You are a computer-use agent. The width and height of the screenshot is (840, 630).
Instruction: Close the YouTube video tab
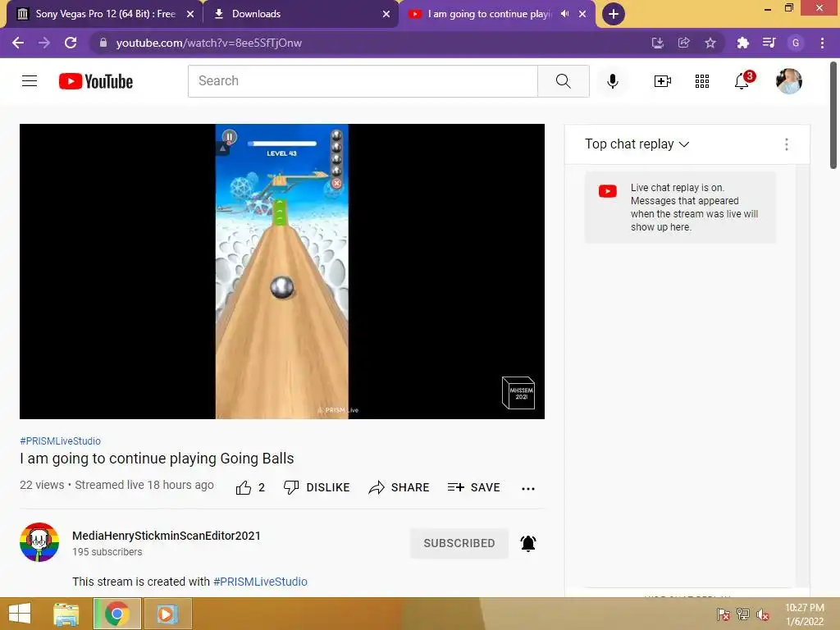[x=582, y=14]
